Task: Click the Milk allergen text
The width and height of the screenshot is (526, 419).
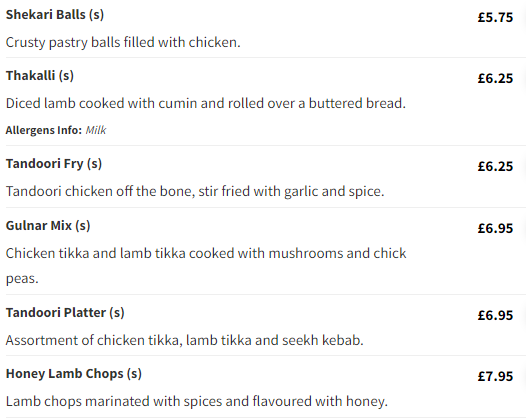Action: click(96, 130)
